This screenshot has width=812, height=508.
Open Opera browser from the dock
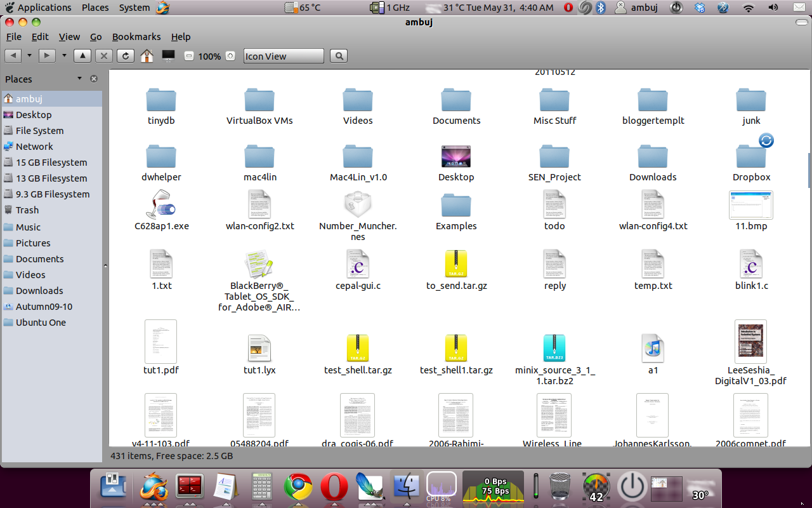(x=333, y=488)
